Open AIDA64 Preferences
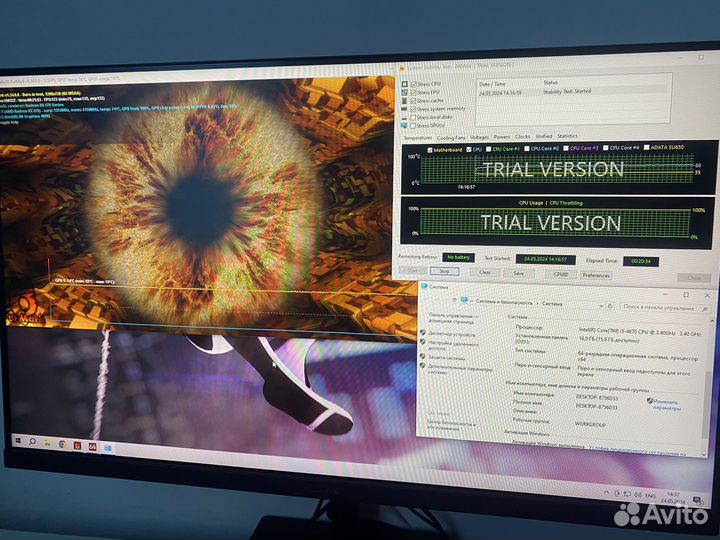 (596, 275)
